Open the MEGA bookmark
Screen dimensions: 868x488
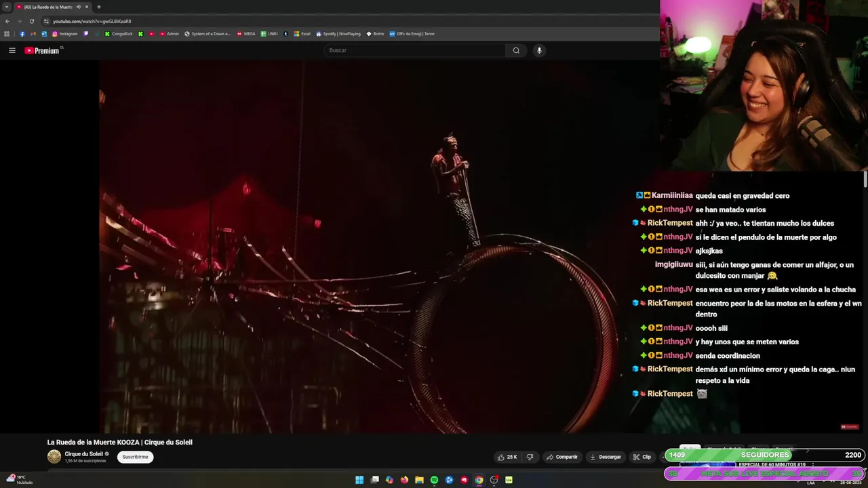pyautogui.click(x=246, y=34)
